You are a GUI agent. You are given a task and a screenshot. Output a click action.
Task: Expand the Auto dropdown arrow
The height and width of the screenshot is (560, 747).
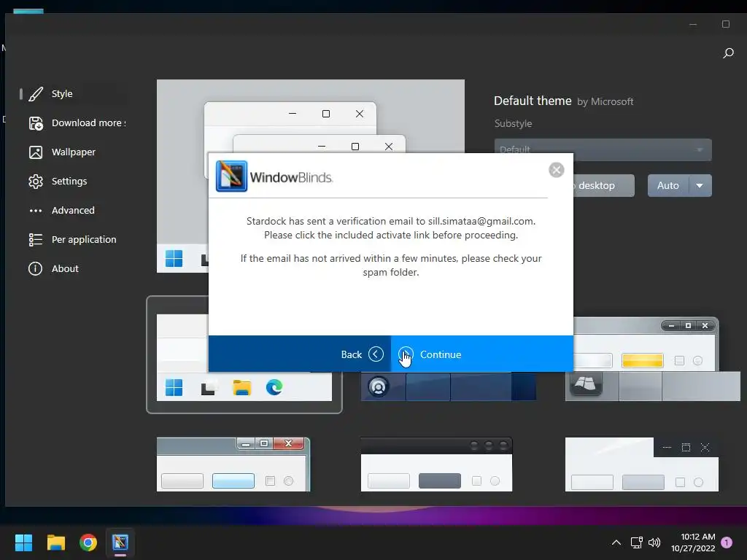[700, 185]
